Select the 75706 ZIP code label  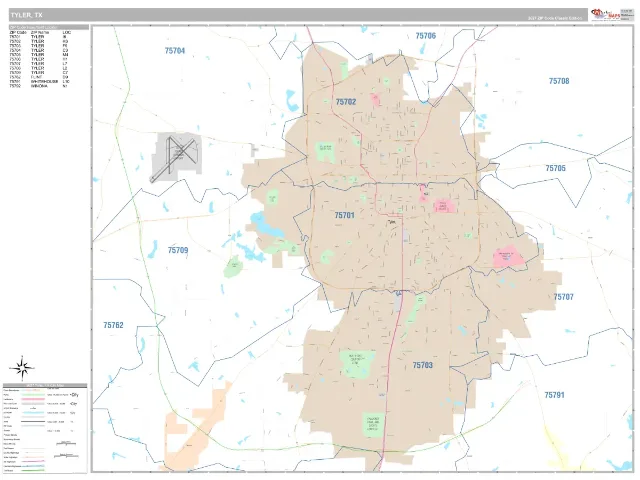(426, 36)
